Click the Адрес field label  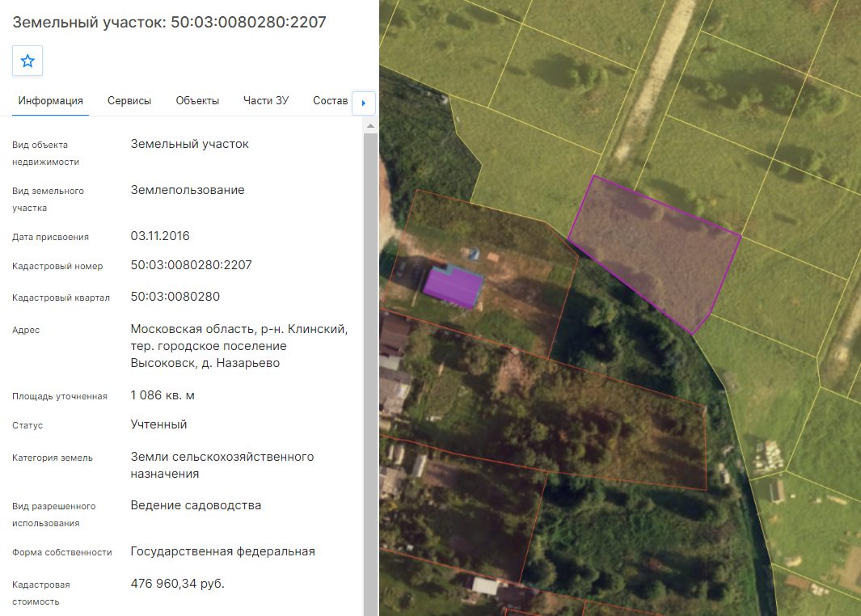click(26, 330)
